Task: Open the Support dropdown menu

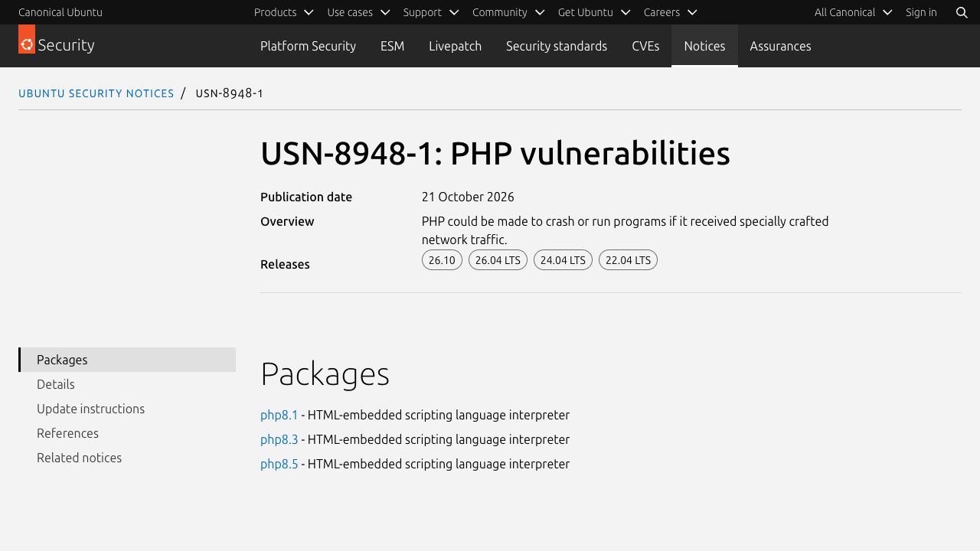Action: point(431,12)
